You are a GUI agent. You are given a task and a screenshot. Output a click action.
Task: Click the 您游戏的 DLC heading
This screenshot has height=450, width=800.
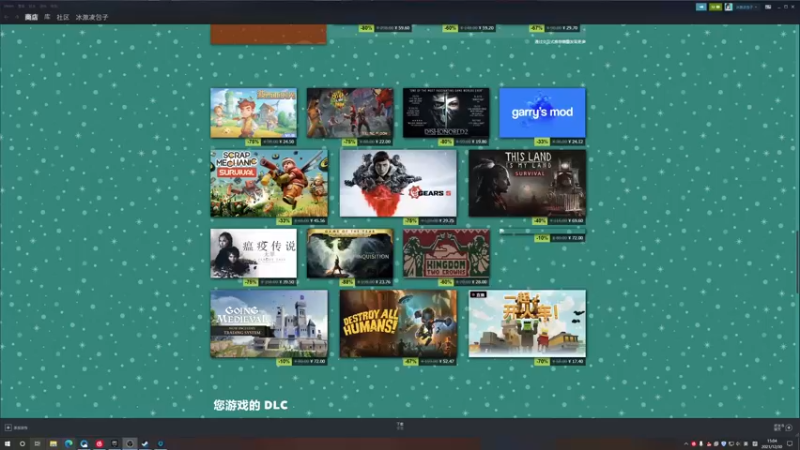pos(251,405)
